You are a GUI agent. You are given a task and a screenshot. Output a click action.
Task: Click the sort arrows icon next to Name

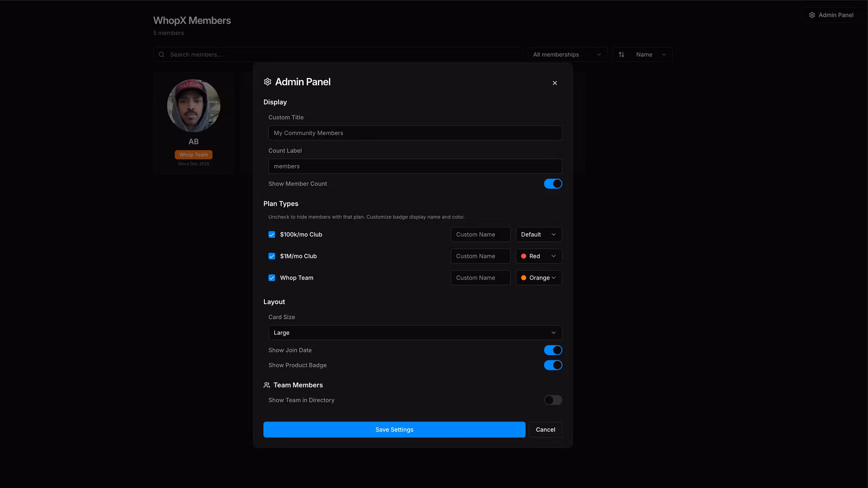(x=622, y=54)
